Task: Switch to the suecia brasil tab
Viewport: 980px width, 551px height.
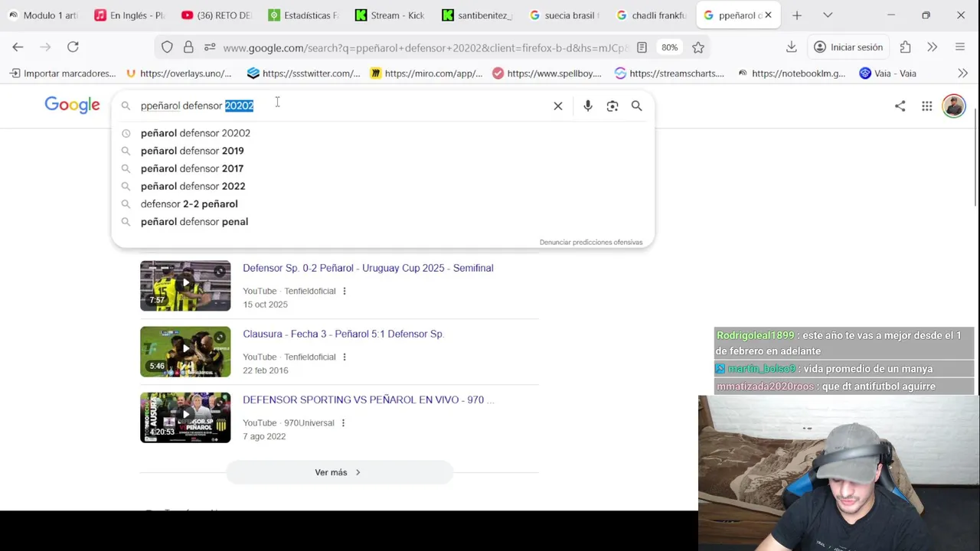Action: 566,15
